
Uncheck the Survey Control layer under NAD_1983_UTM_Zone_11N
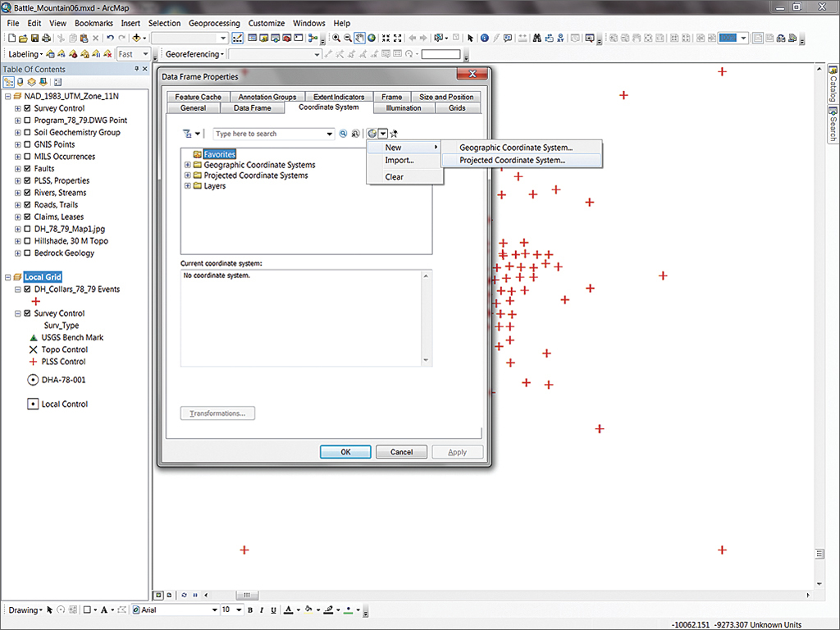(x=27, y=108)
